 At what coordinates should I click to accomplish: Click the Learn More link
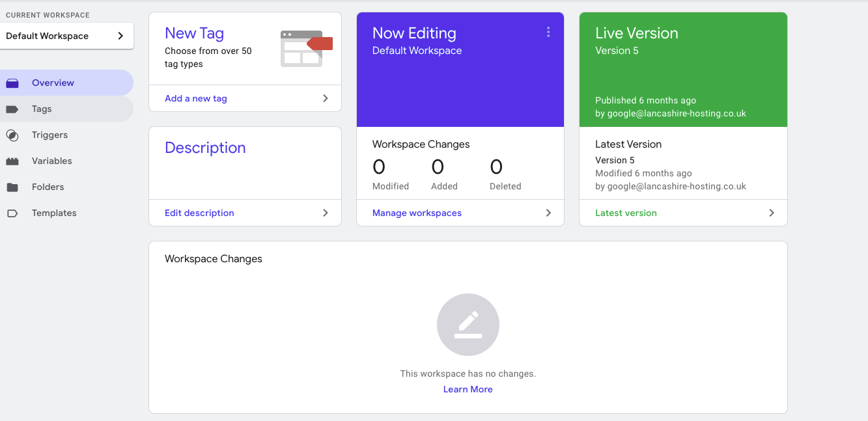tap(468, 388)
